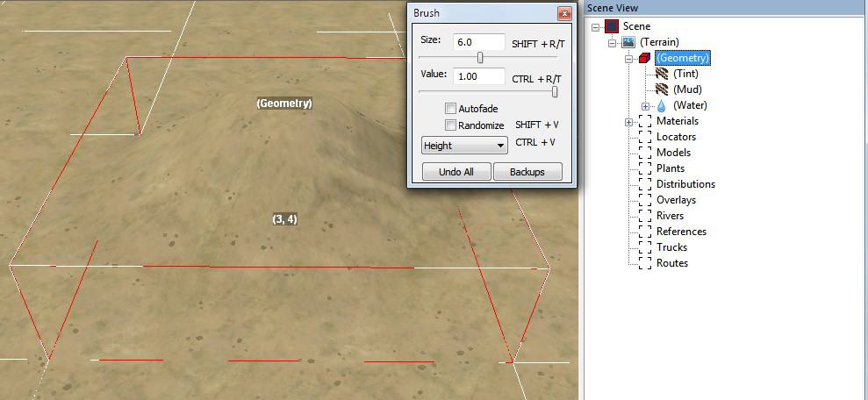This screenshot has height=400, width=868.
Task: Click the red Geometry cube icon
Action: tap(645, 58)
